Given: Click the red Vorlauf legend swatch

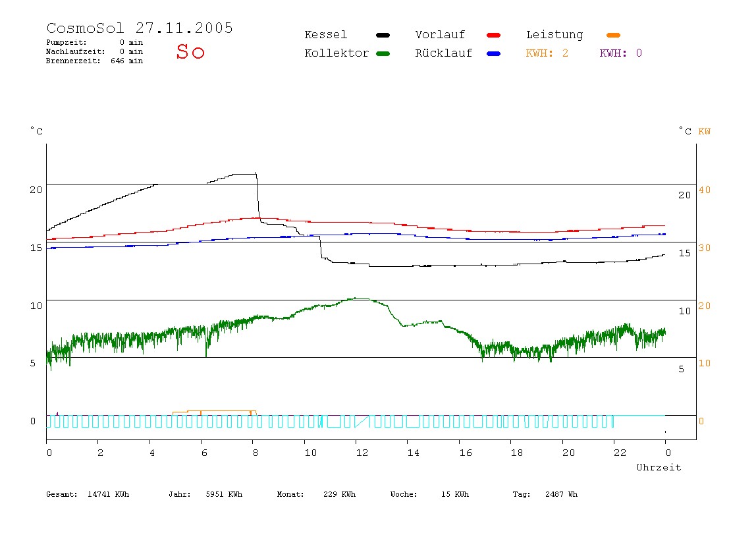Looking at the screenshot, I should click(x=494, y=35).
